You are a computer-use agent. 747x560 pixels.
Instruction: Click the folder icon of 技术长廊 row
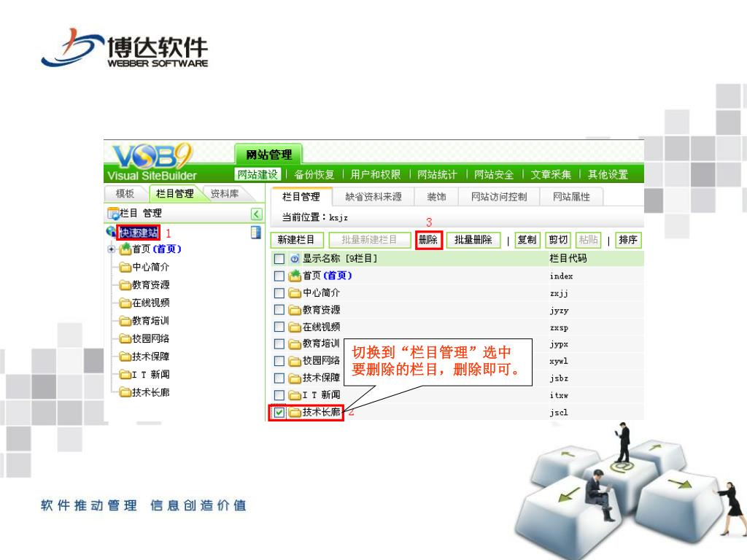[x=295, y=413]
